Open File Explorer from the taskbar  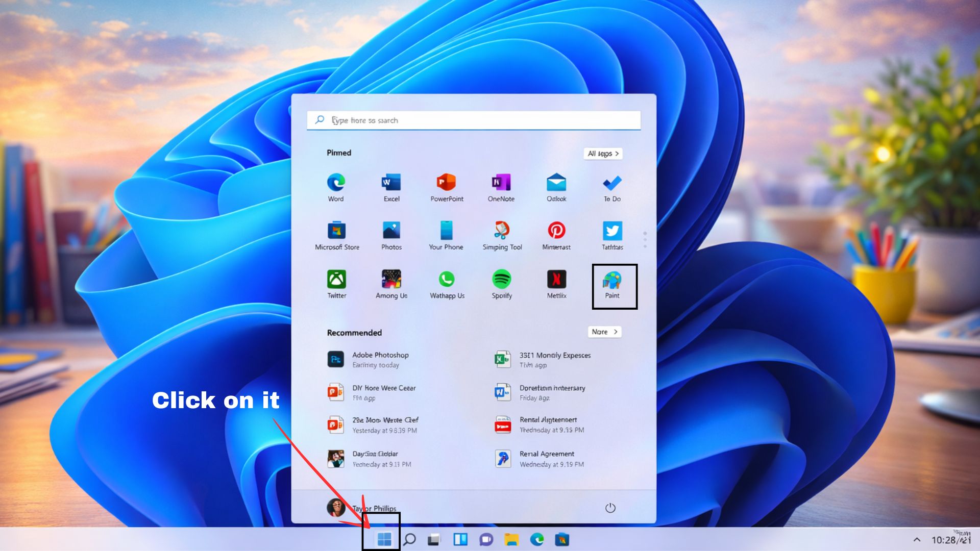(511, 539)
